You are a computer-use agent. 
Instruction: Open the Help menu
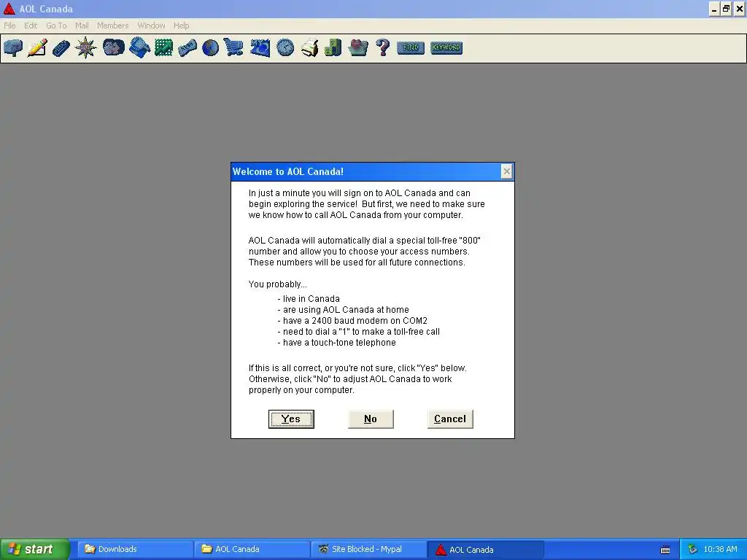click(x=181, y=26)
